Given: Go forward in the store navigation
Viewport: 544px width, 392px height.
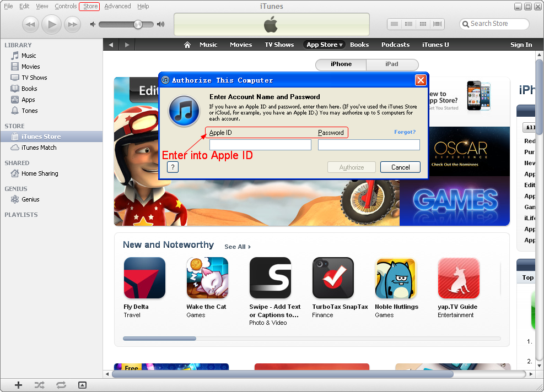Looking at the screenshot, I should coord(127,45).
